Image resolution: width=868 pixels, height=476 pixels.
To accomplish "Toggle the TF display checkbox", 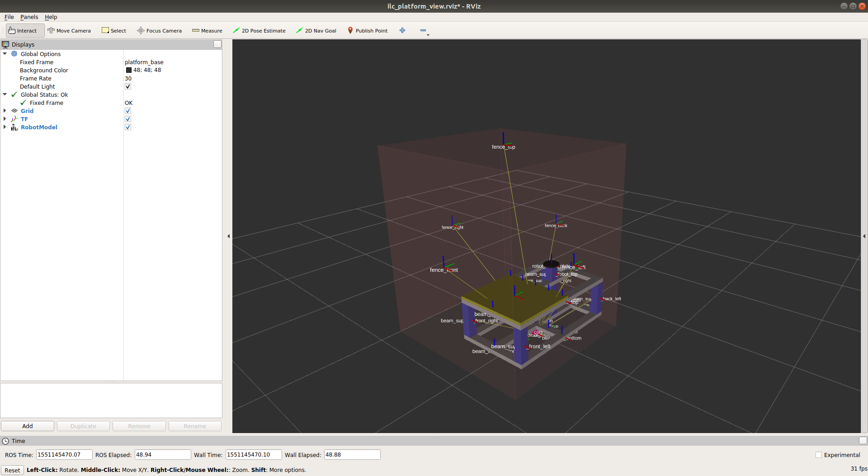I will pos(128,119).
